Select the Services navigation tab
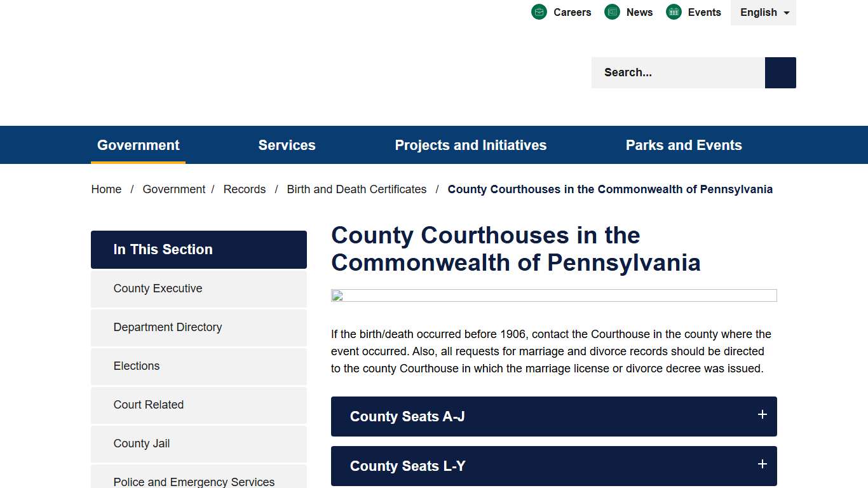This screenshot has width=868, height=488. (x=287, y=145)
